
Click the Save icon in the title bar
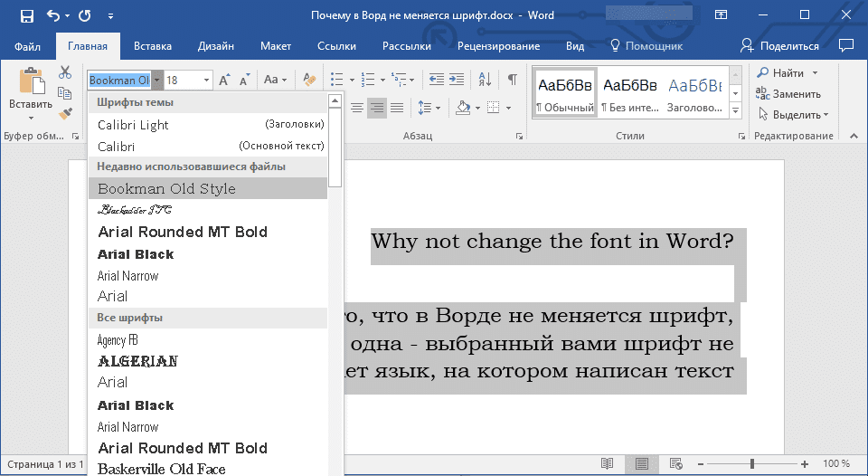coord(26,16)
